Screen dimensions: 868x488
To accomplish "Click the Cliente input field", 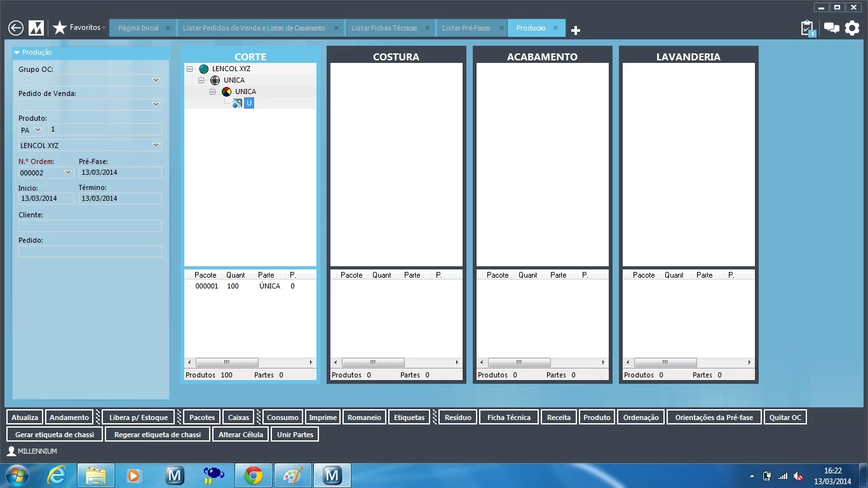I will coord(90,226).
